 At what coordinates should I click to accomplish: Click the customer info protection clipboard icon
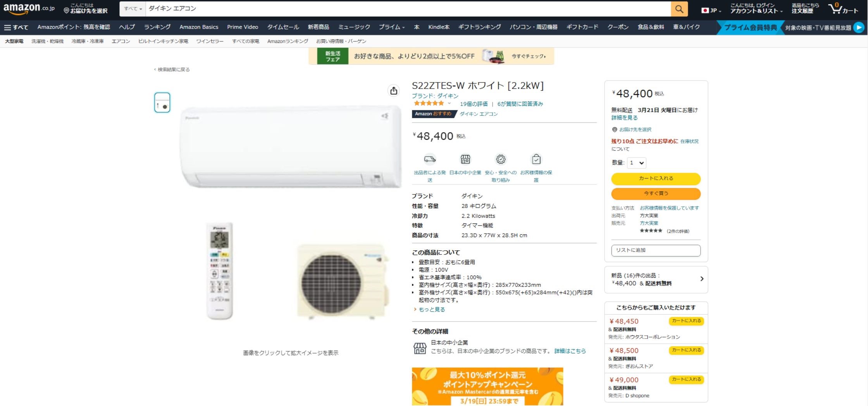536,159
